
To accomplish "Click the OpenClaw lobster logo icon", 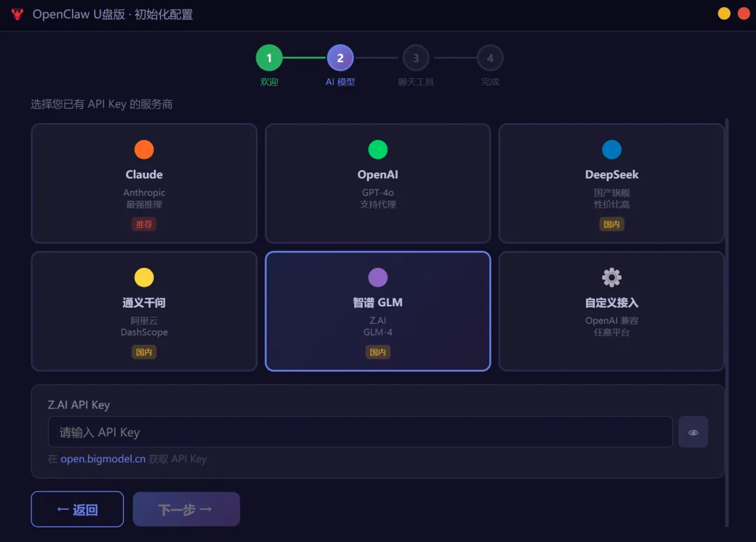I will [x=17, y=14].
